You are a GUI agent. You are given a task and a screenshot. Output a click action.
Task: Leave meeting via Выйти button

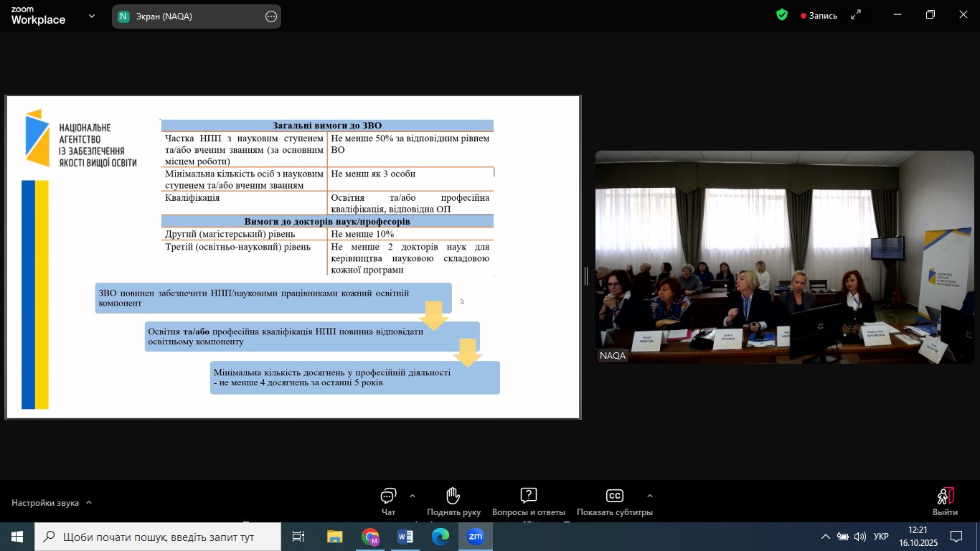click(x=945, y=501)
